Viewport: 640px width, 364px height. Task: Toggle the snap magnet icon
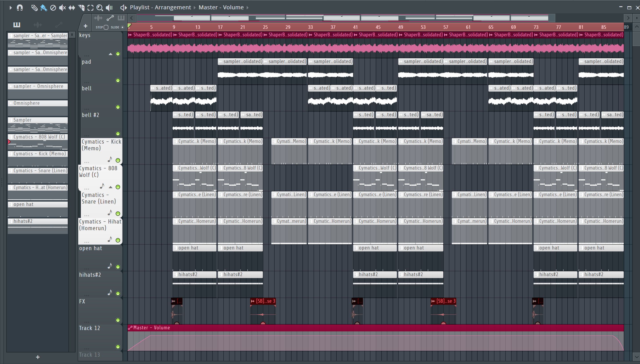pyautogui.click(x=20, y=8)
